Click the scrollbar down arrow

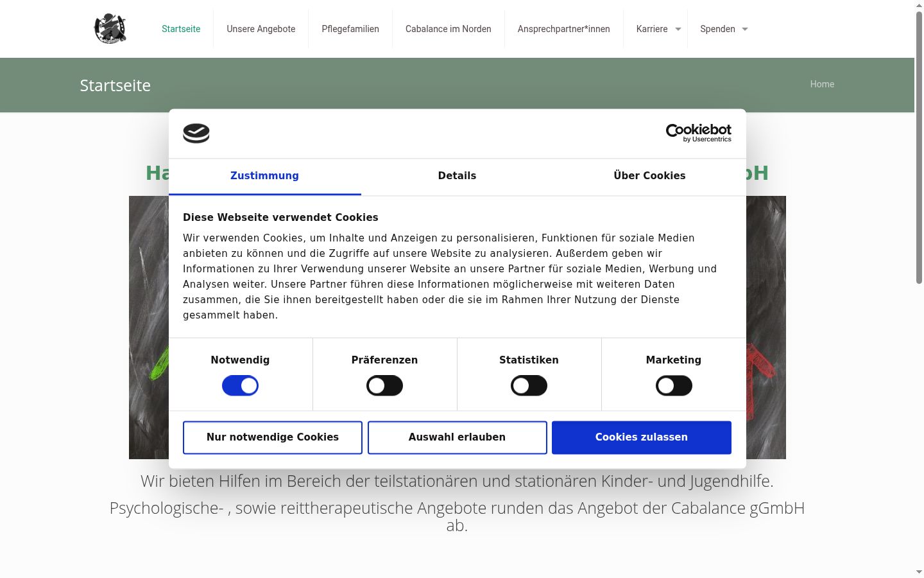pyautogui.click(x=919, y=572)
